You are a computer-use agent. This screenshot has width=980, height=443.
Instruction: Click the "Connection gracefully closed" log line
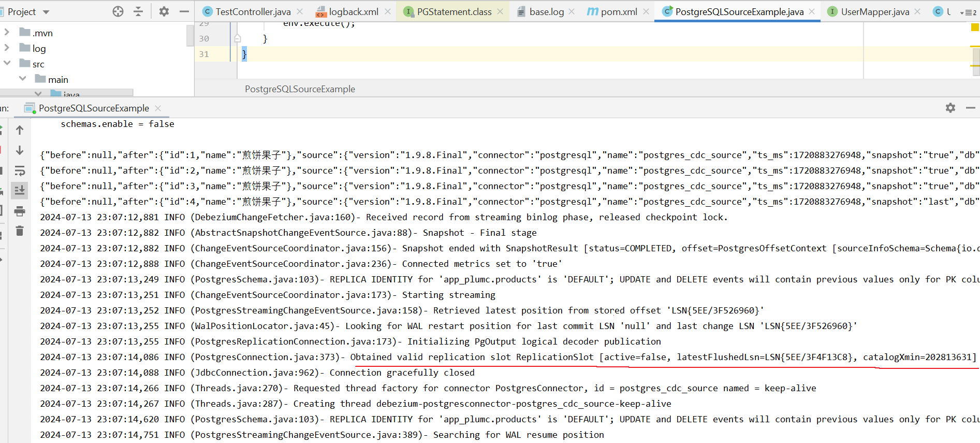coord(257,373)
